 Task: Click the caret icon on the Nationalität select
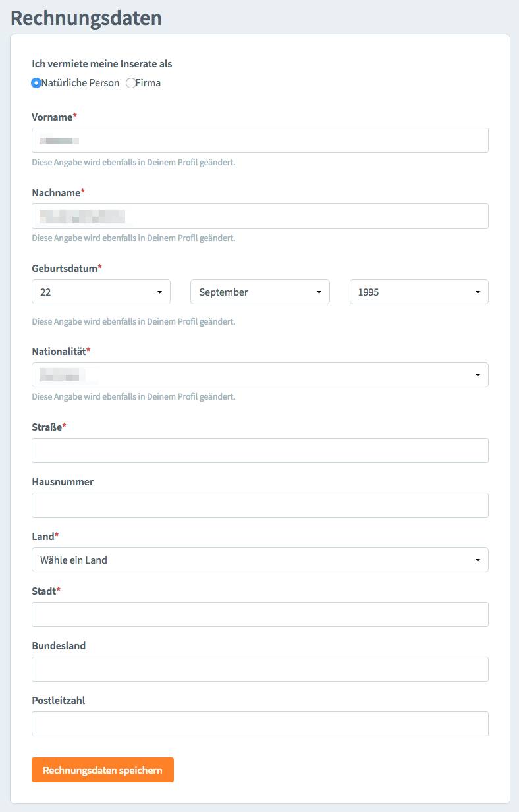click(478, 375)
